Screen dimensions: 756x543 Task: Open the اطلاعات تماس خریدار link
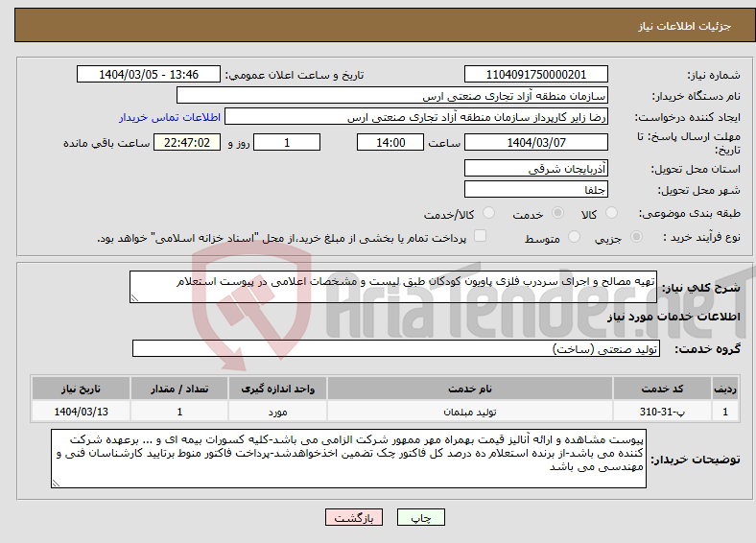coord(170,117)
